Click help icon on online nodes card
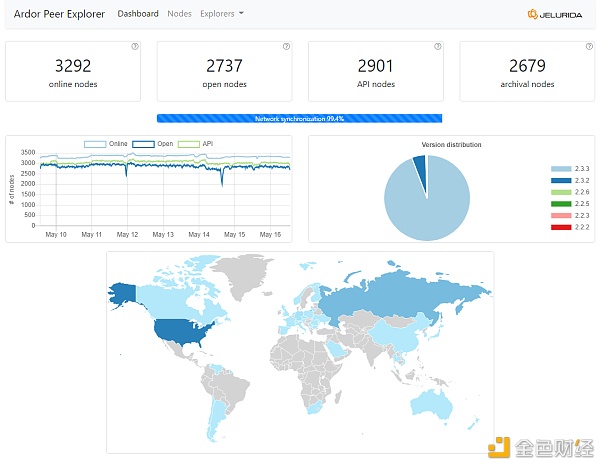 tap(135, 46)
